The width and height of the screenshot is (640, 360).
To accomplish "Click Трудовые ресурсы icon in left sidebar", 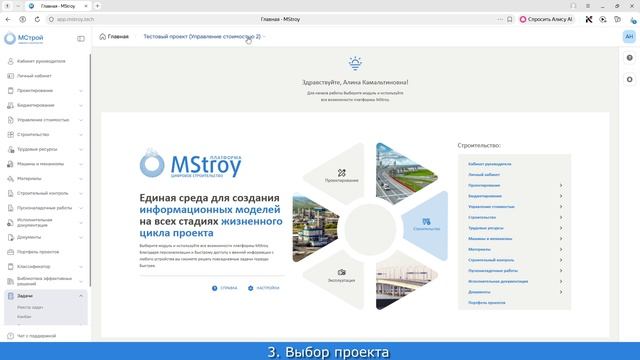I will click(x=11, y=149).
